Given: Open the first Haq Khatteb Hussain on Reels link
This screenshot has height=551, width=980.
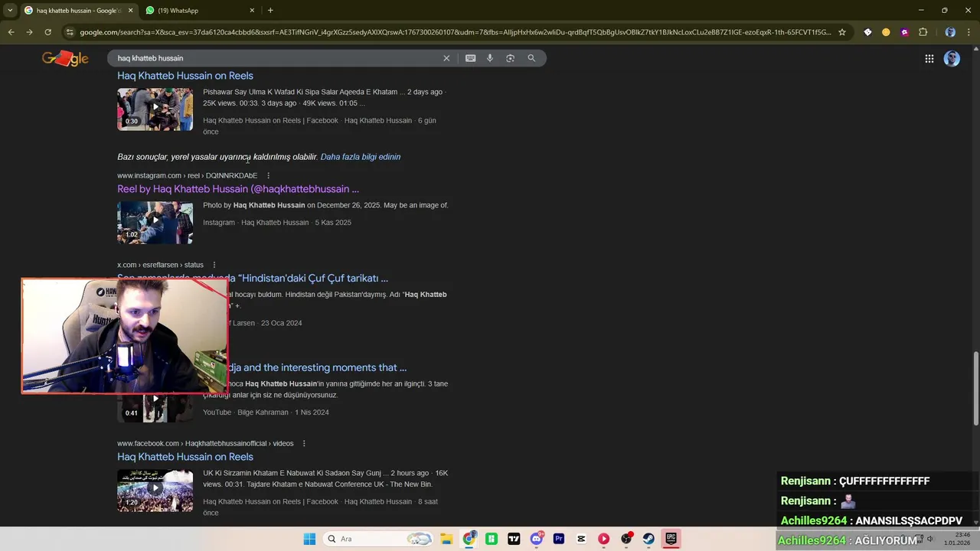Looking at the screenshot, I should click(x=185, y=76).
